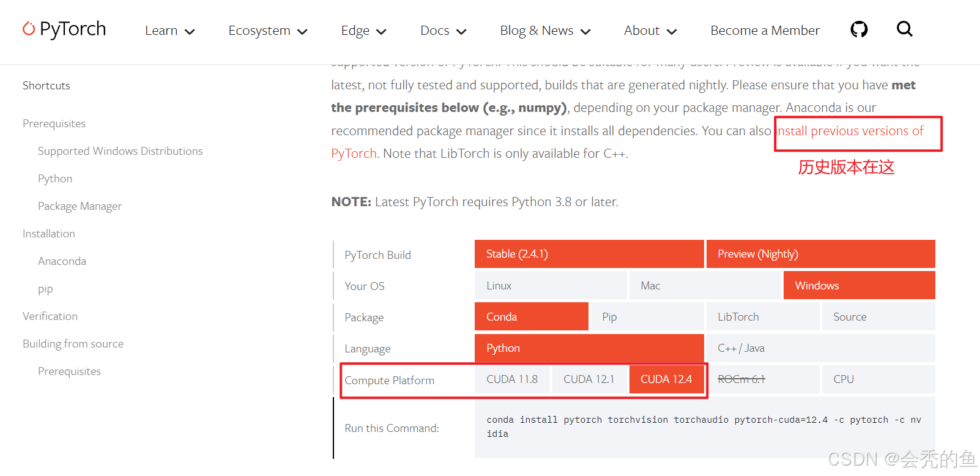Jump to Building from source section

tap(73, 344)
